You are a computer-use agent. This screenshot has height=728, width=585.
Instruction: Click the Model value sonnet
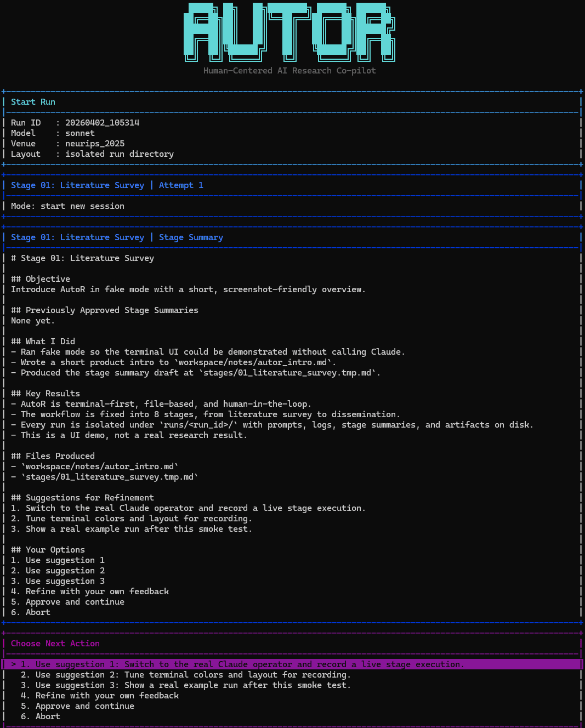pyautogui.click(x=80, y=133)
